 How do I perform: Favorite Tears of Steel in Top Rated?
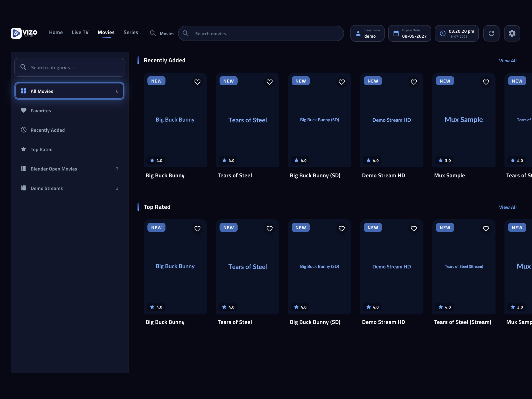[269, 228]
